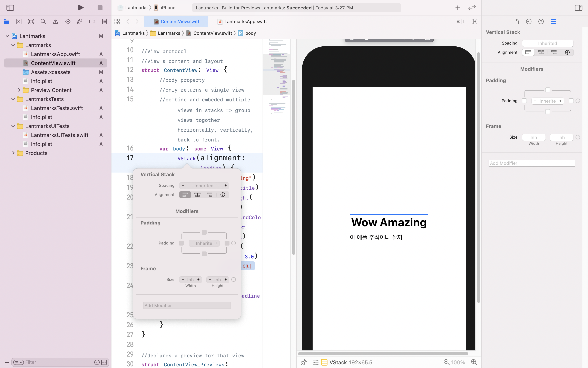Enable trailing padding checkbox in inspector
This screenshot has width=588, height=368.
571,101
